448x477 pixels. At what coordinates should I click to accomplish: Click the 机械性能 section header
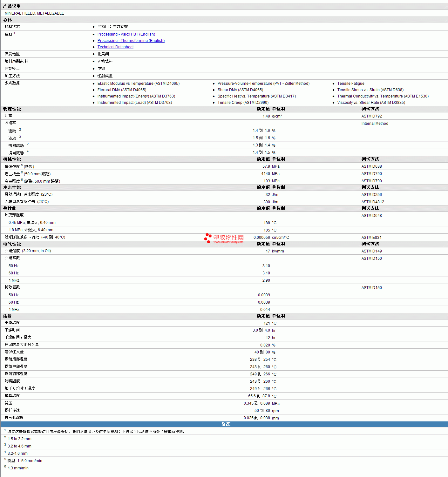[x=12, y=159]
